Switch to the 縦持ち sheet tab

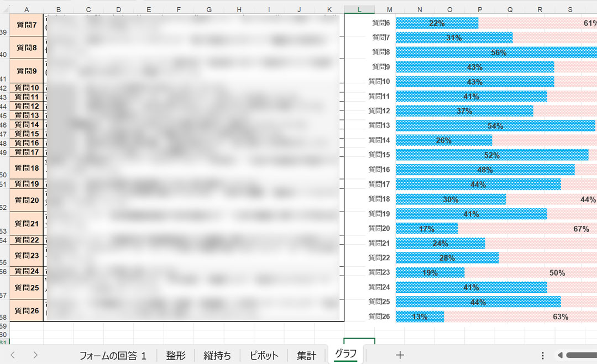point(217,355)
